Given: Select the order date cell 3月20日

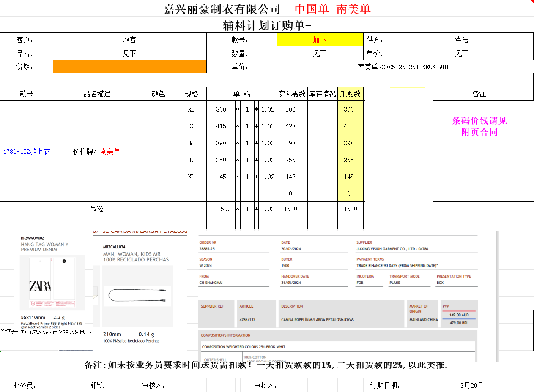Looking at the screenshot, I should (x=471, y=385).
